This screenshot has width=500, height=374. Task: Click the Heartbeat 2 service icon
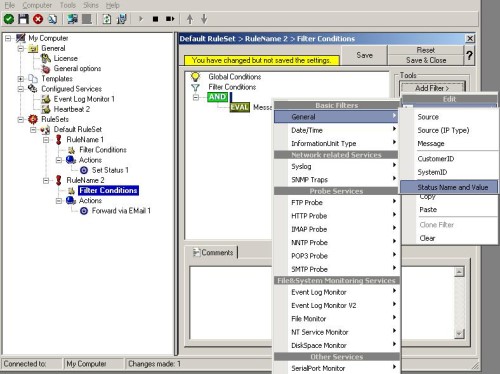46,109
